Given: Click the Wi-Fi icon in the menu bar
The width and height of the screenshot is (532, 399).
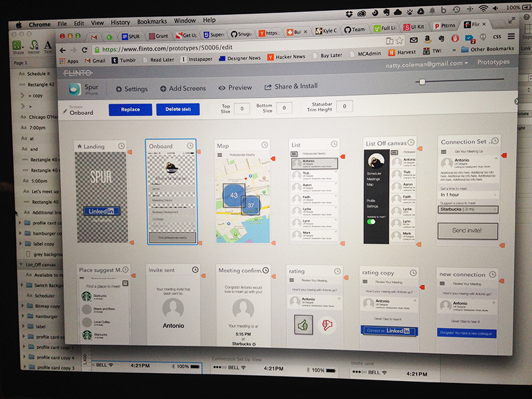Looking at the screenshot, I should click(483, 8).
